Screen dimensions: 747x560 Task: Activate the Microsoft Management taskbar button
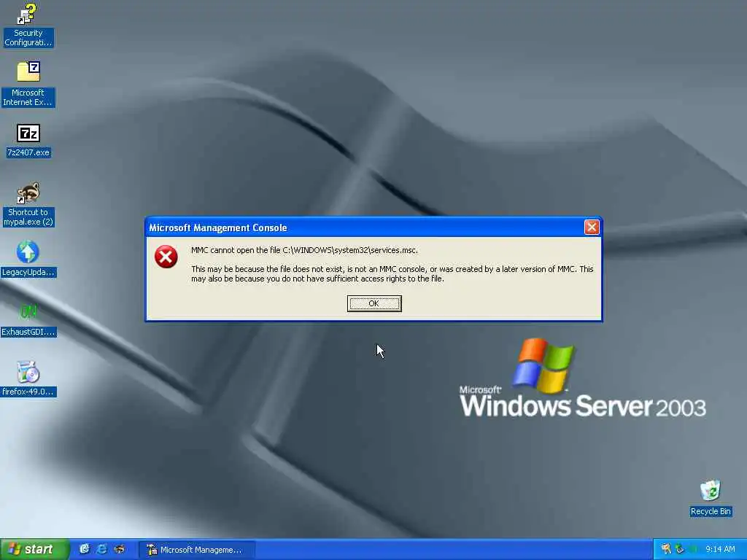(197, 550)
